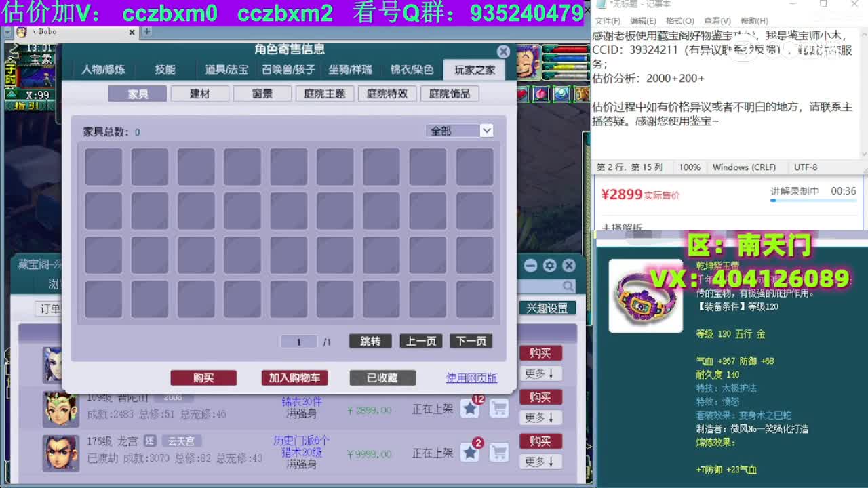The image size is (868, 488).
Task: Click the 历史门派6个 listing highlight
Action: tap(301, 441)
